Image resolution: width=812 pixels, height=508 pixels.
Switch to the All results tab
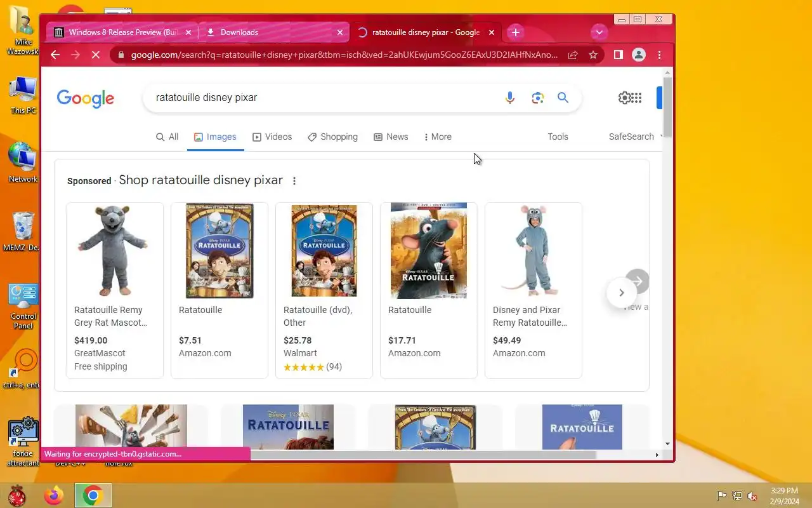167,137
